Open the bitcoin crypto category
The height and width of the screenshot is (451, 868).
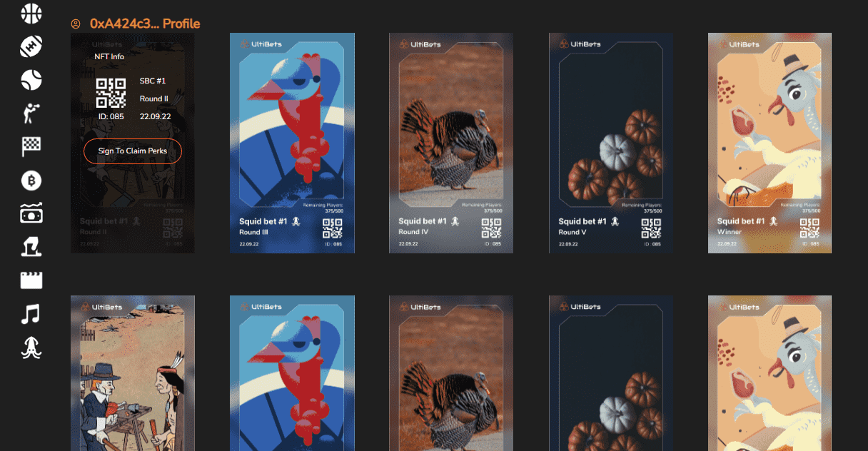(31, 181)
